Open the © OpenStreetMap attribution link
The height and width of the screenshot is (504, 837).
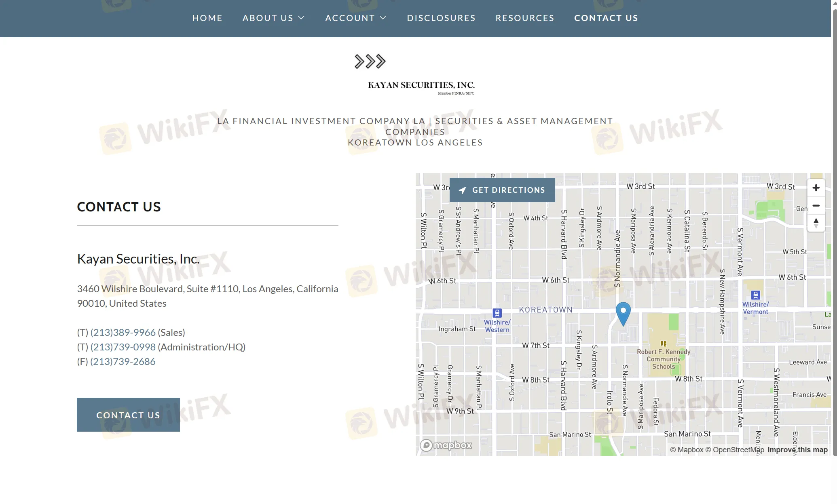pyautogui.click(x=735, y=450)
